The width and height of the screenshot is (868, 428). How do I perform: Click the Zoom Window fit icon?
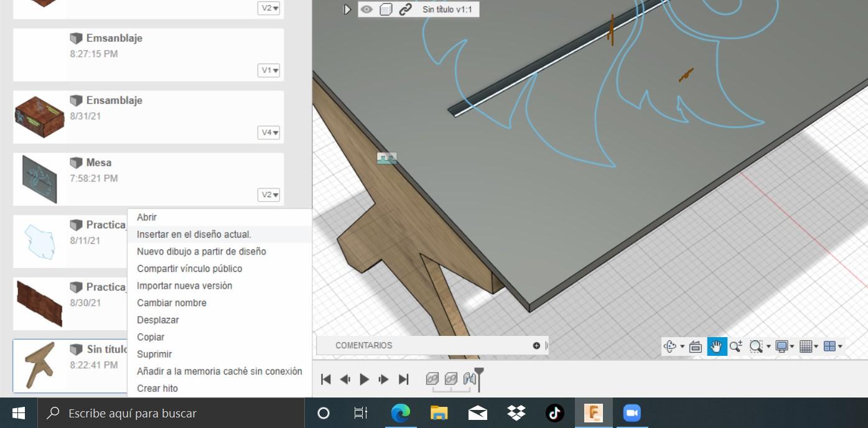[756, 347]
